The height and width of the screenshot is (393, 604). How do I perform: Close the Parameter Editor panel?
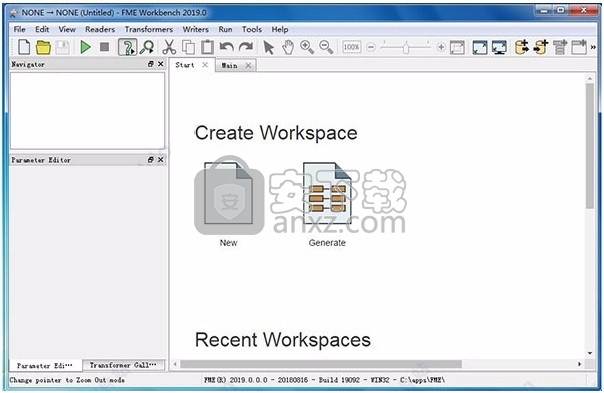(161, 160)
